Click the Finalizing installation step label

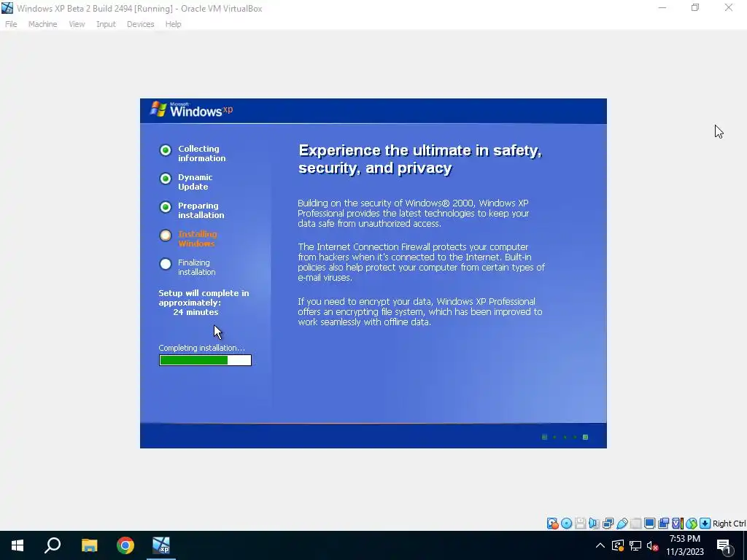197,267
